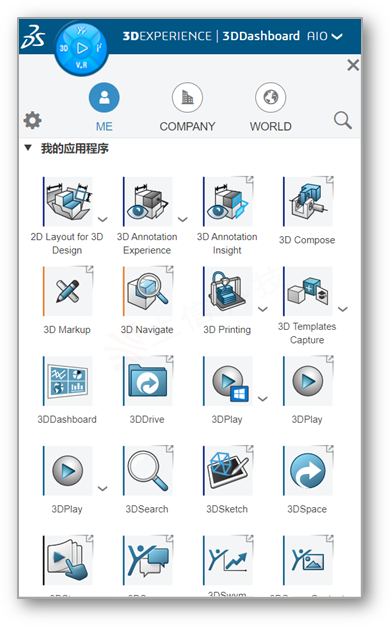Click the 3DSwym chat bubbles icon

tap(148, 560)
